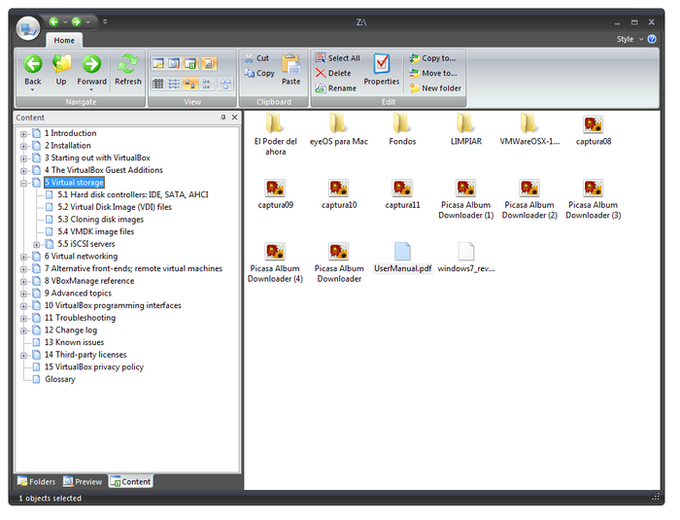The image size is (680, 520).
Task: Open the Forward button history dropdown arrow
Action: 92,90
